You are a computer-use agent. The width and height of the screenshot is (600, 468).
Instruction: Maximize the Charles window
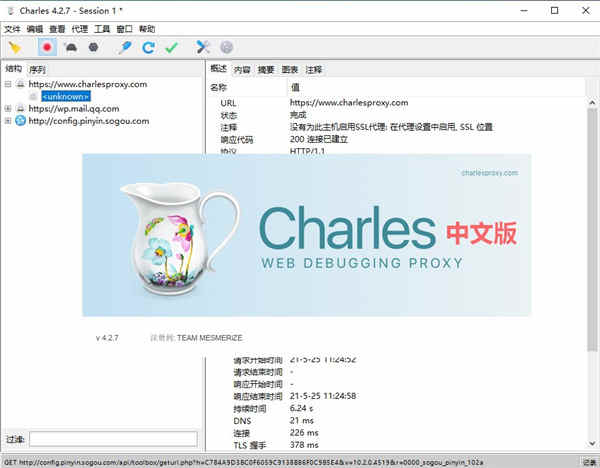pyautogui.click(x=554, y=11)
